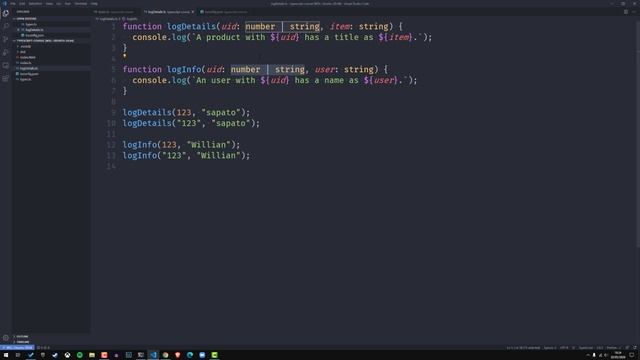Click the Visual Studio Code taskbar icon

click(153, 355)
